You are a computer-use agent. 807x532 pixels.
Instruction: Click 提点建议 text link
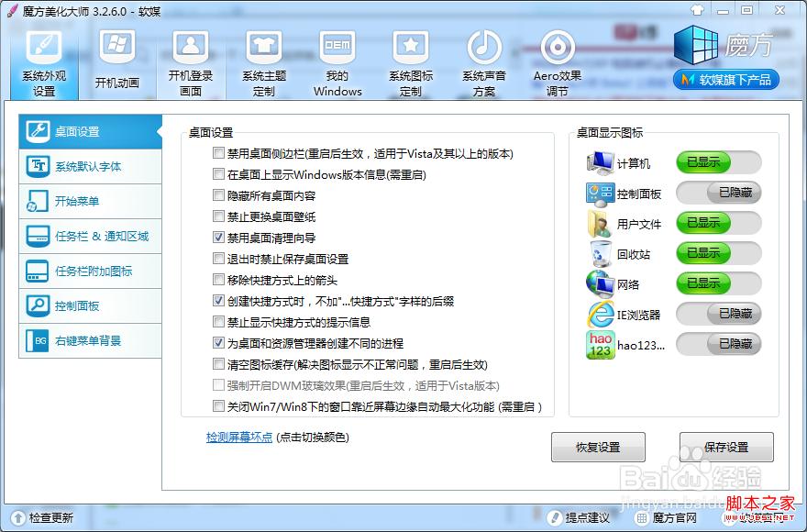click(x=587, y=517)
